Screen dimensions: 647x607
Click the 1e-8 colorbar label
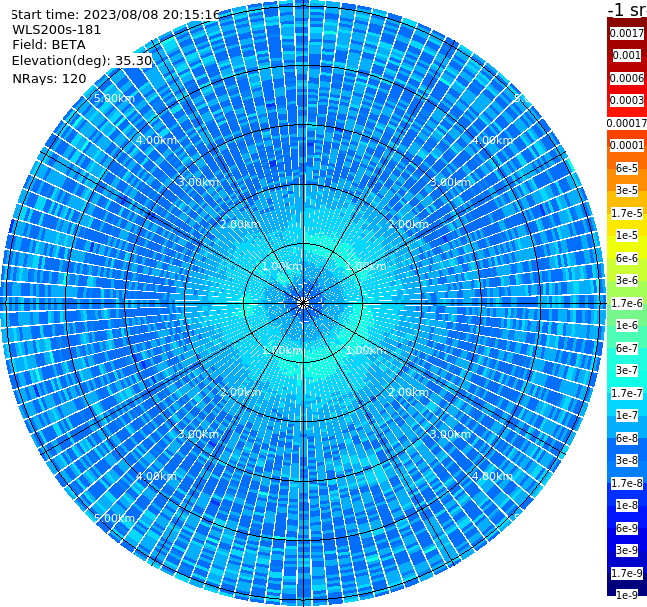627,505
